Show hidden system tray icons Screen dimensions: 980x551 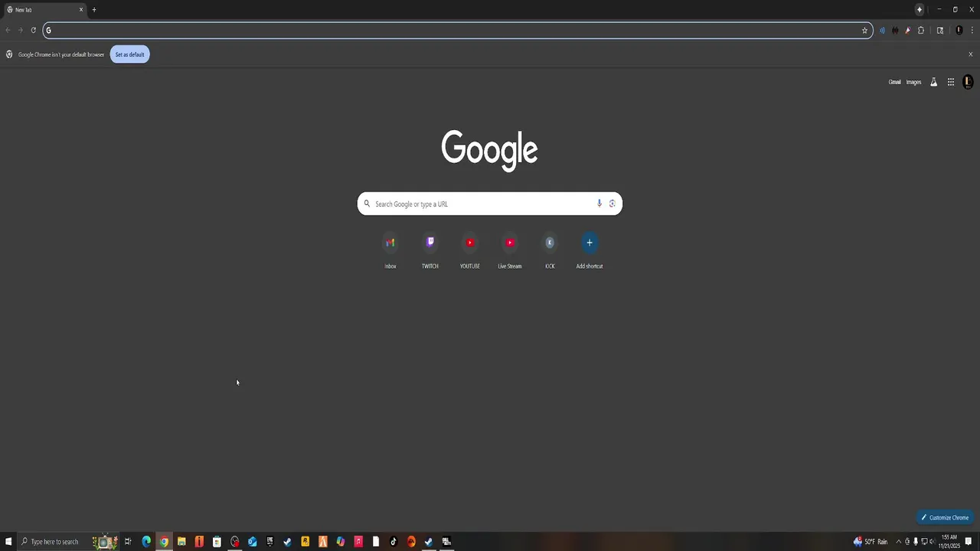click(899, 542)
